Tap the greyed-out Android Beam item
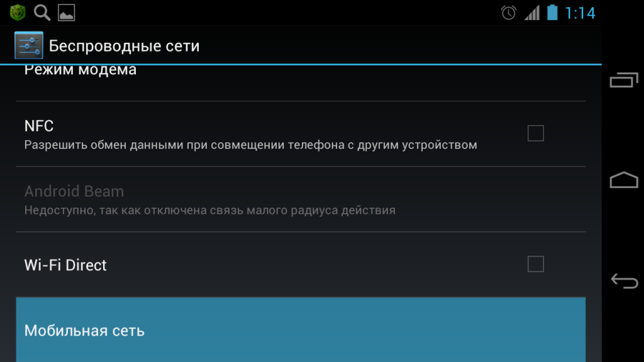 point(301,199)
